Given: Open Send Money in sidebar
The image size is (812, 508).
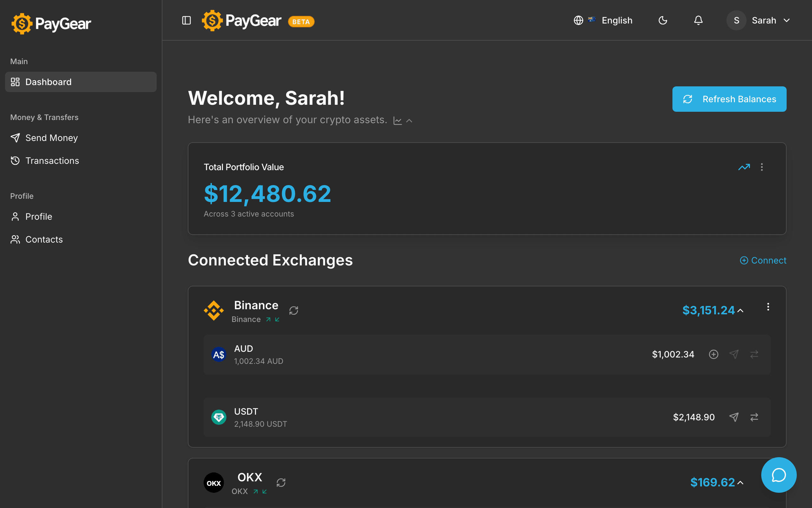Looking at the screenshot, I should coord(81,138).
